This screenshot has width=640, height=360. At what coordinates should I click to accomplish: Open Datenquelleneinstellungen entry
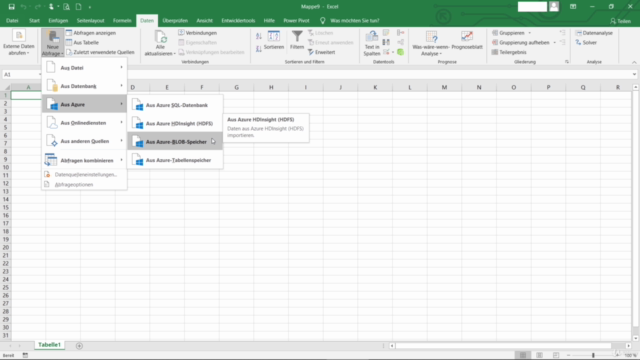(x=84, y=175)
